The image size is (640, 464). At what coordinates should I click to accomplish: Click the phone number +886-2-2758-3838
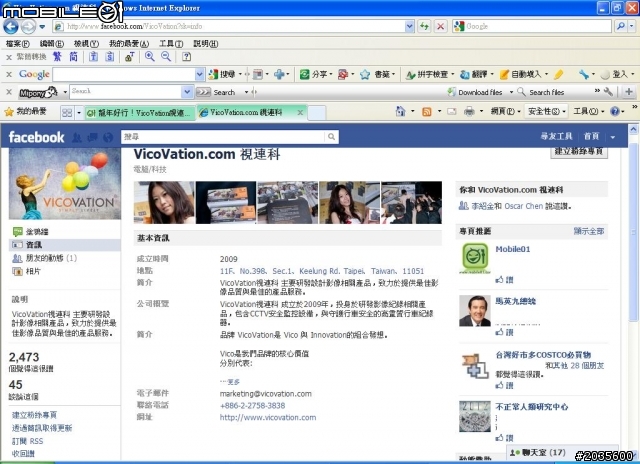pyautogui.click(x=252, y=406)
